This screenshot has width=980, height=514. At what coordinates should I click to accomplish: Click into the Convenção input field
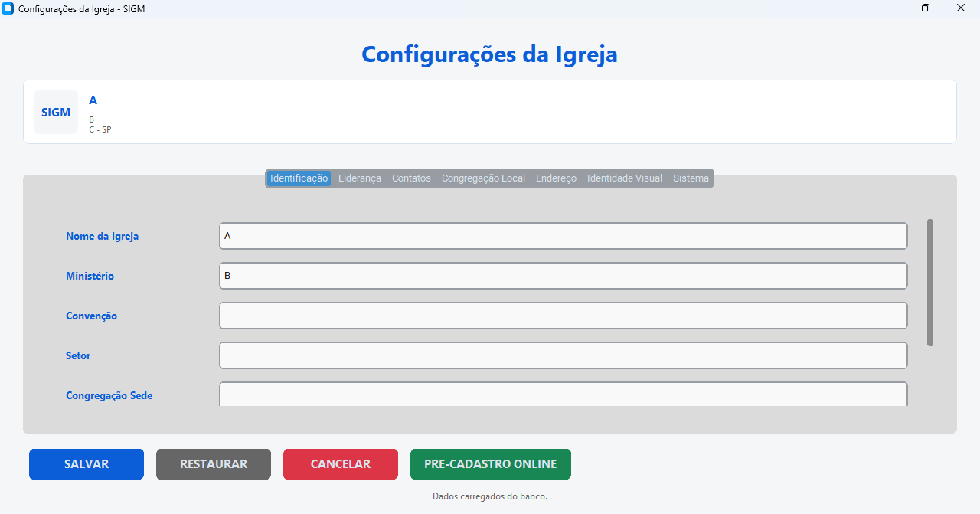pos(563,316)
